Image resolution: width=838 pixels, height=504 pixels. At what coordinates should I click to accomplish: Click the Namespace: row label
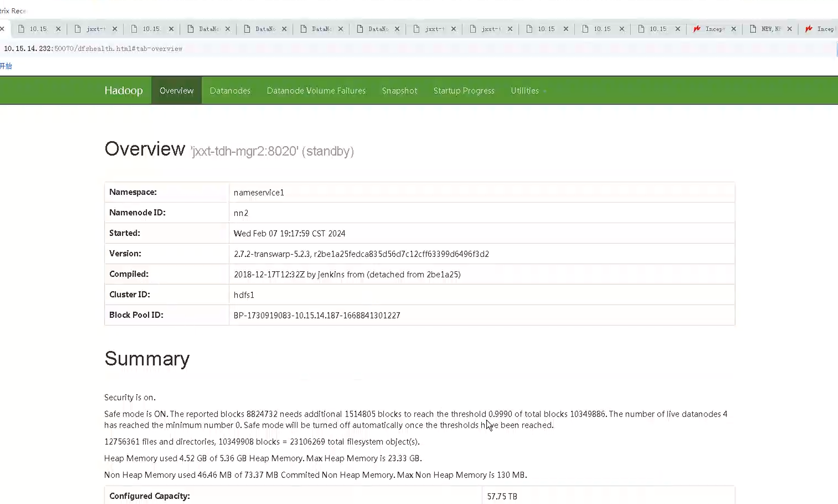(x=133, y=192)
